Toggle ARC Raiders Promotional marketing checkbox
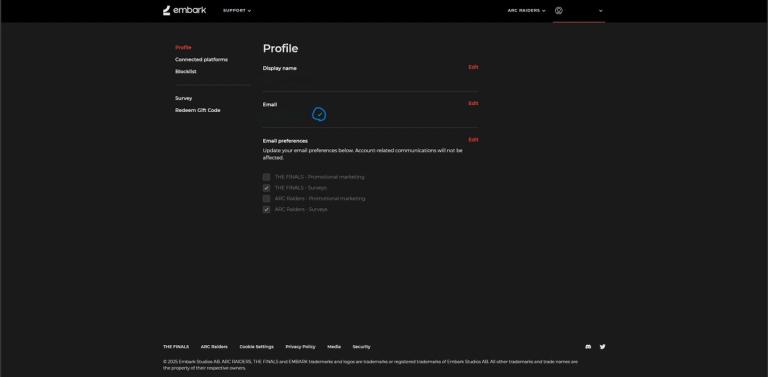The height and width of the screenshot is (377, 768). click(x=266, y=199)
